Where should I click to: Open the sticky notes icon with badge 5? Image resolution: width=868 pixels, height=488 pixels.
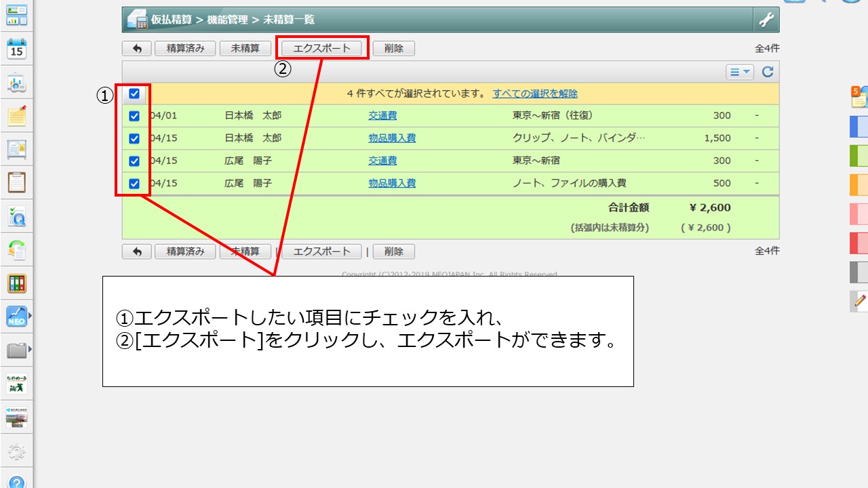point(859,97)
